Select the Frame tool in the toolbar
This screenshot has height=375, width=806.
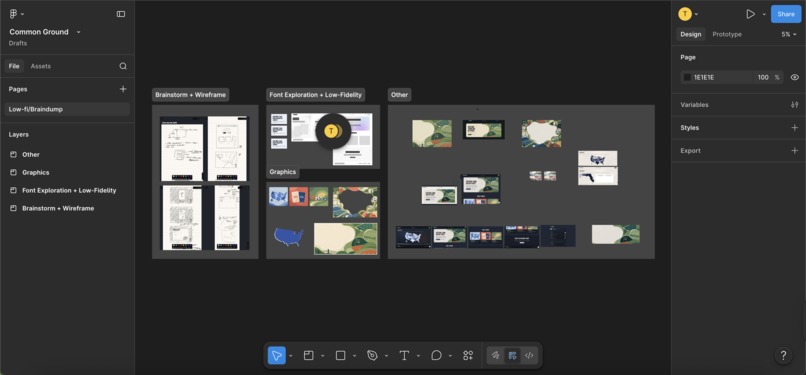(x=308, y=355)
